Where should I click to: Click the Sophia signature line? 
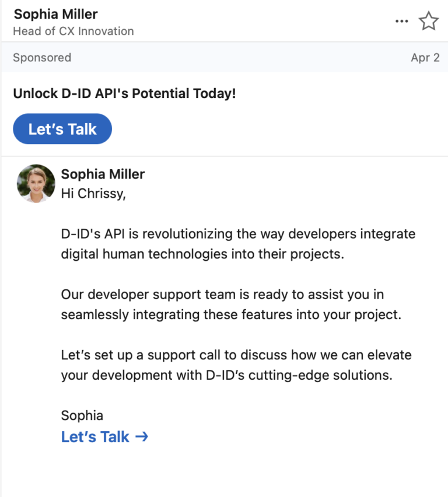point(82,415)
